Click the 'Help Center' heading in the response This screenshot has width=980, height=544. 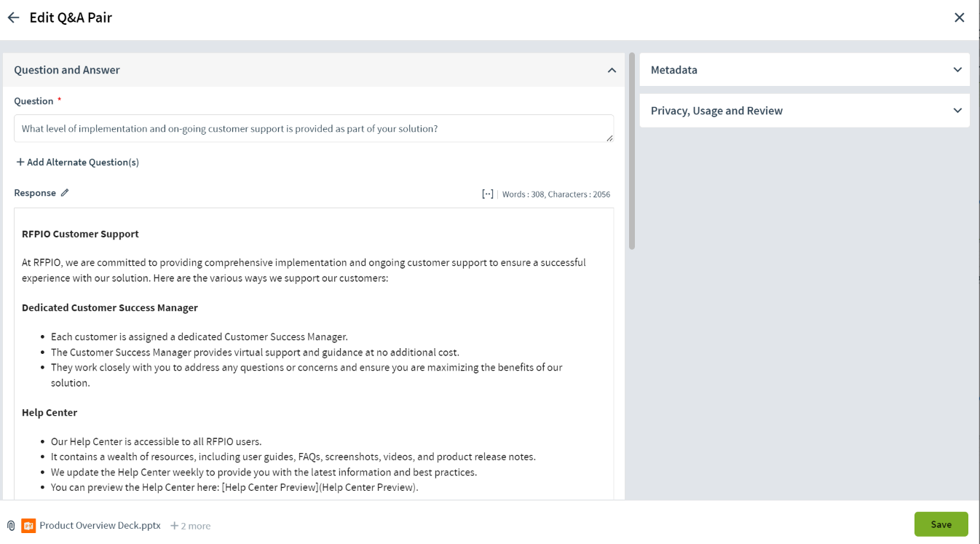click(x=50, y=413)
